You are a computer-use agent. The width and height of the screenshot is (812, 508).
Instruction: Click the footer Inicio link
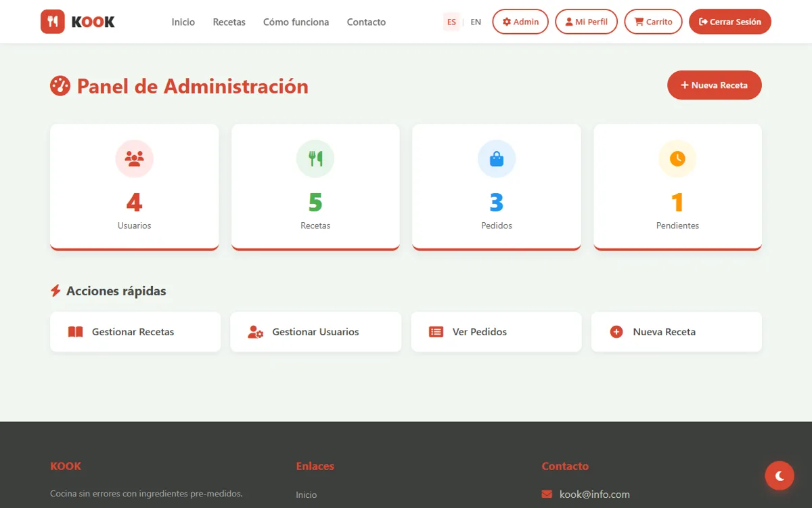(x=307, y=495)
